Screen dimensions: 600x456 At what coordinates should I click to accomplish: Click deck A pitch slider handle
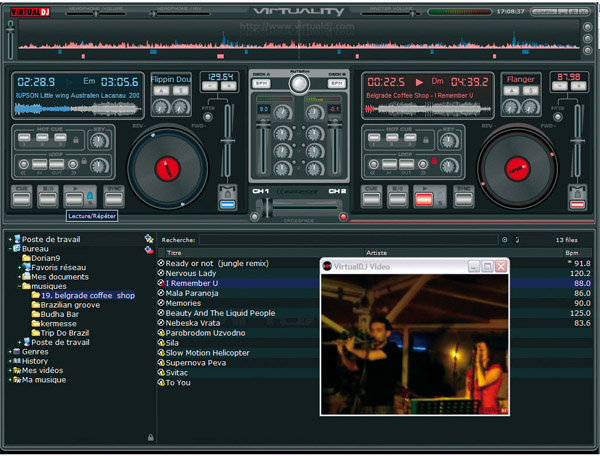(227, 142)
